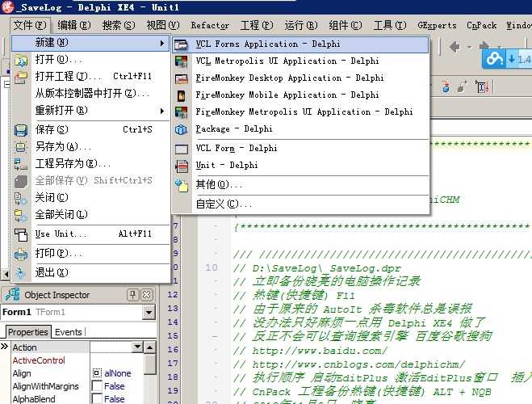Image resolution: width=532 pixels, height=404 pixels.
Task: Select the Align property name
Action: coord(22,373)
